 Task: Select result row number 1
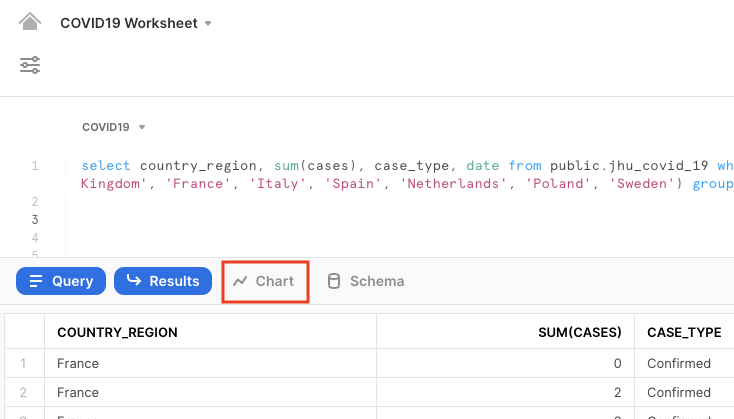[24, 363]
